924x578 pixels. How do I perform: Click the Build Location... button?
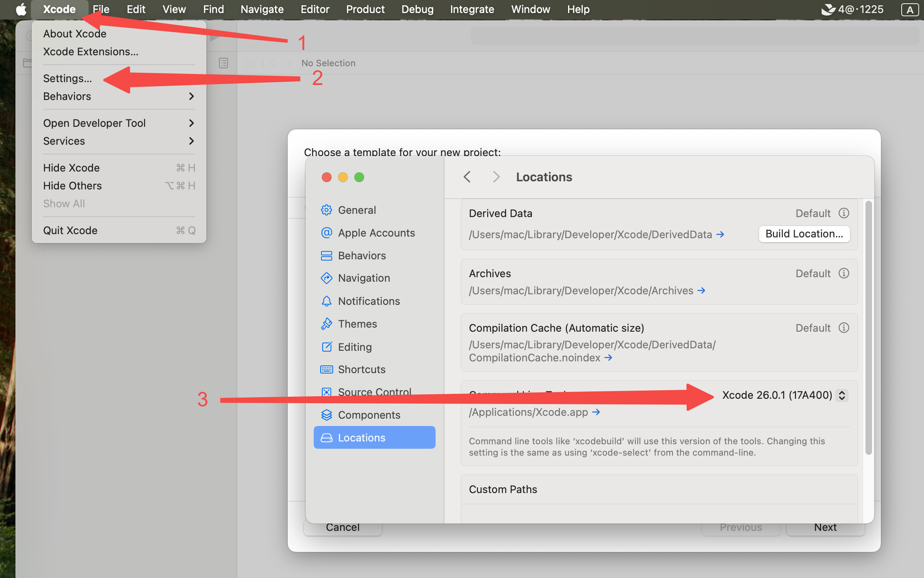pyautogui.click(x=804, y=234)
